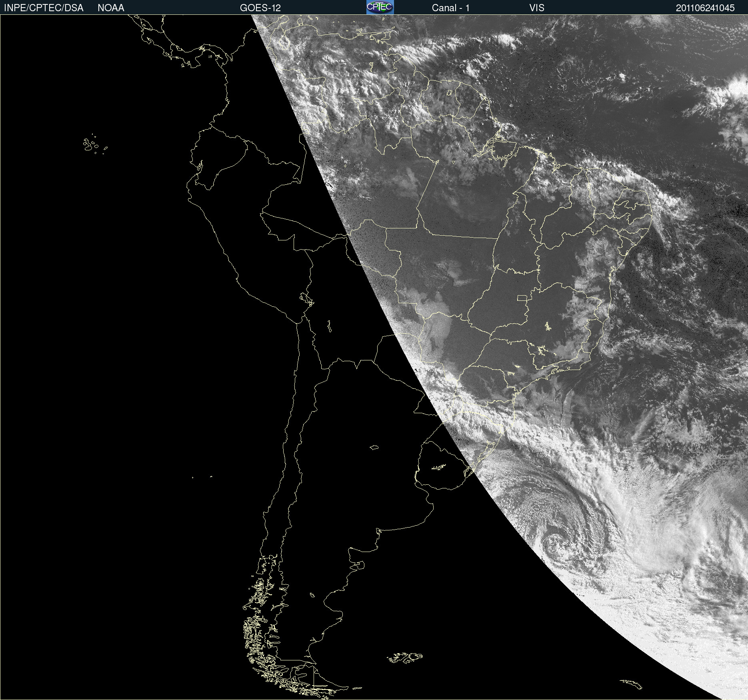Image resolution: width=748 pixels, height=700 pixels.
Task: Click the NOAA label in the header
Action: pyautogui.click(x=111, y=8)
